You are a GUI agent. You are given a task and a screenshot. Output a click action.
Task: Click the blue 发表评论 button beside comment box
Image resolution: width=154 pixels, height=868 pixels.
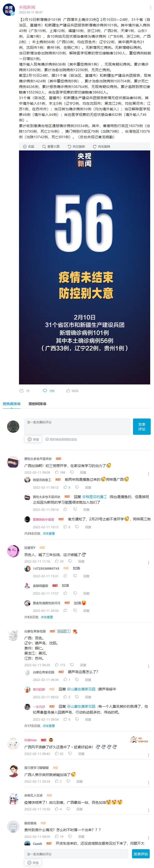click(x=142, y=427)
